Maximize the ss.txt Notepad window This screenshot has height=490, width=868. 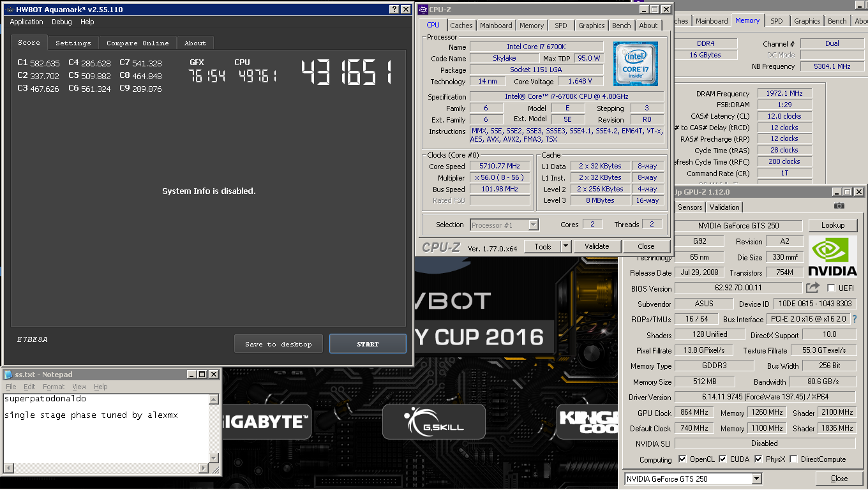click(202, 375)
